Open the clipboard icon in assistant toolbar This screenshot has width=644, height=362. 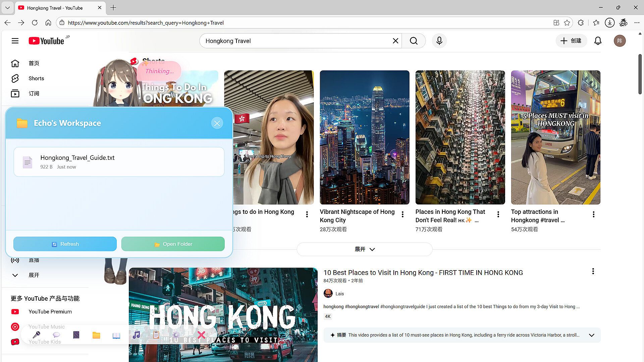156,335
